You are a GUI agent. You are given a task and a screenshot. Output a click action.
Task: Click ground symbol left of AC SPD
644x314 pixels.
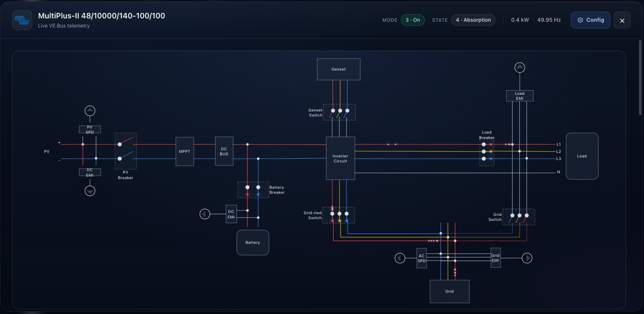pos(400,258)
